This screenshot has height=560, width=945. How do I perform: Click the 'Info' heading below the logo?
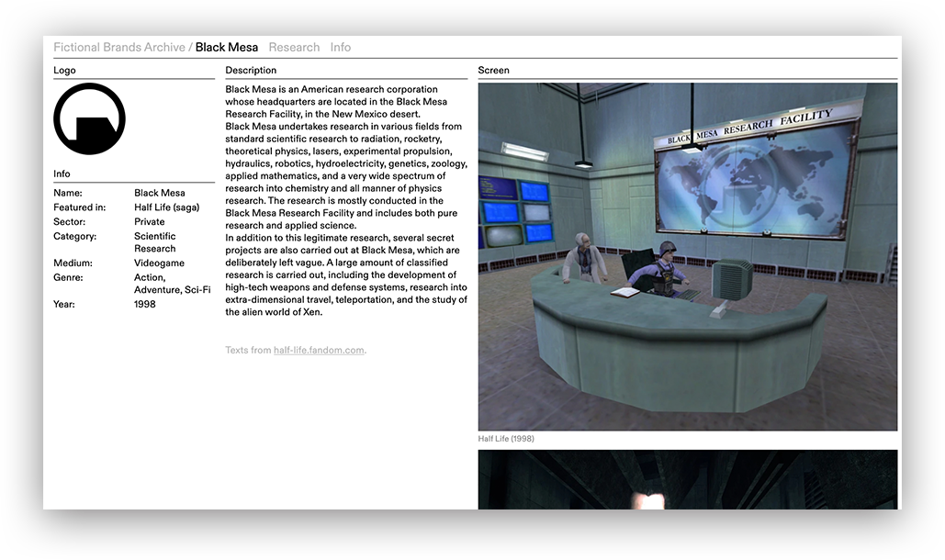(62, 174)
